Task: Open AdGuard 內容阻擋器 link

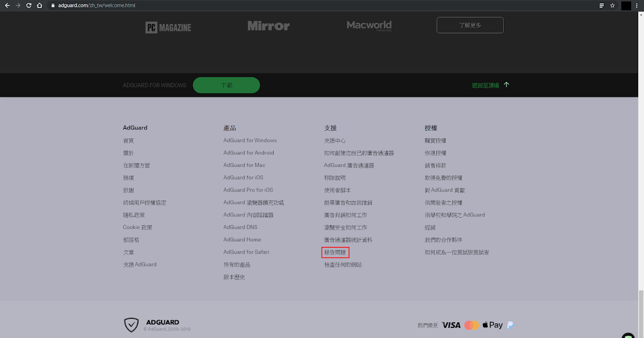Action: click(248, 215)
